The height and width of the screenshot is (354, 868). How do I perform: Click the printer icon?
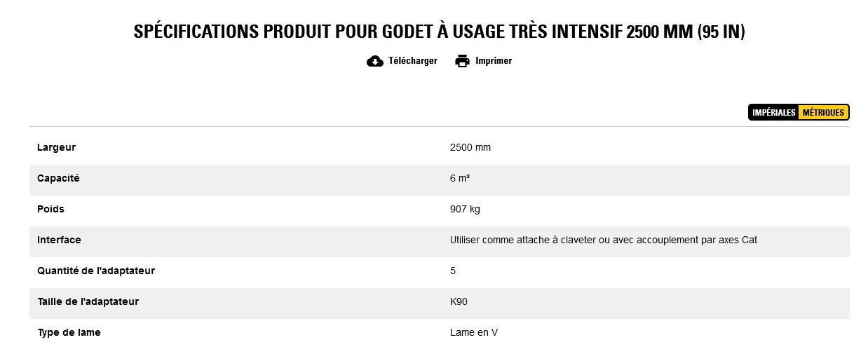[x=462, y=61]
